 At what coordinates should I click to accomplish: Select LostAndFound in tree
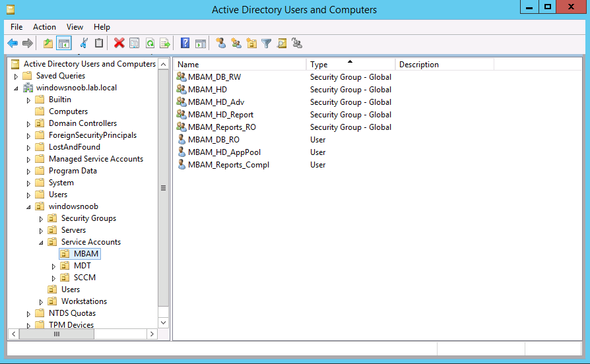click(x=75, y=147)
